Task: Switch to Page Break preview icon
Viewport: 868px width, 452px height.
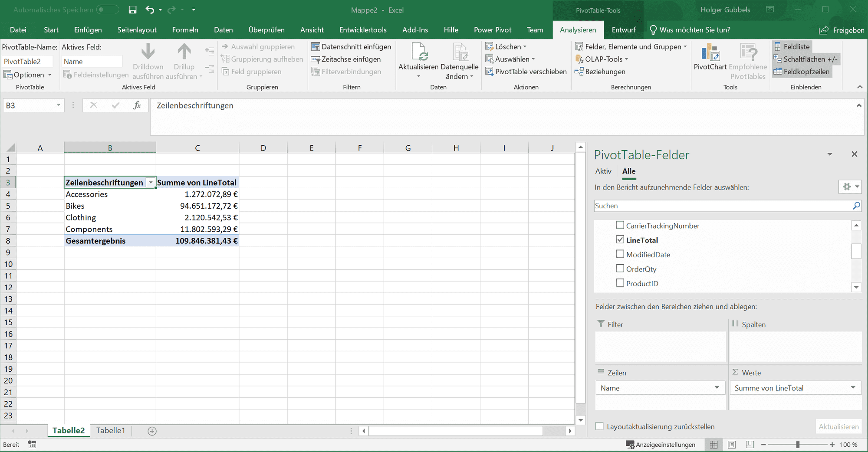Action: [x=750, y=445]
